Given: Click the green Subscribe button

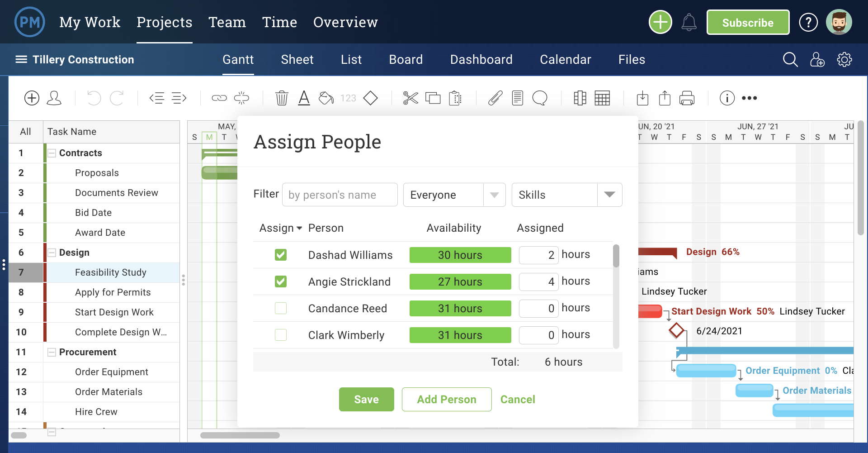Looking at the screenshot, I should [x=748, y=22].
